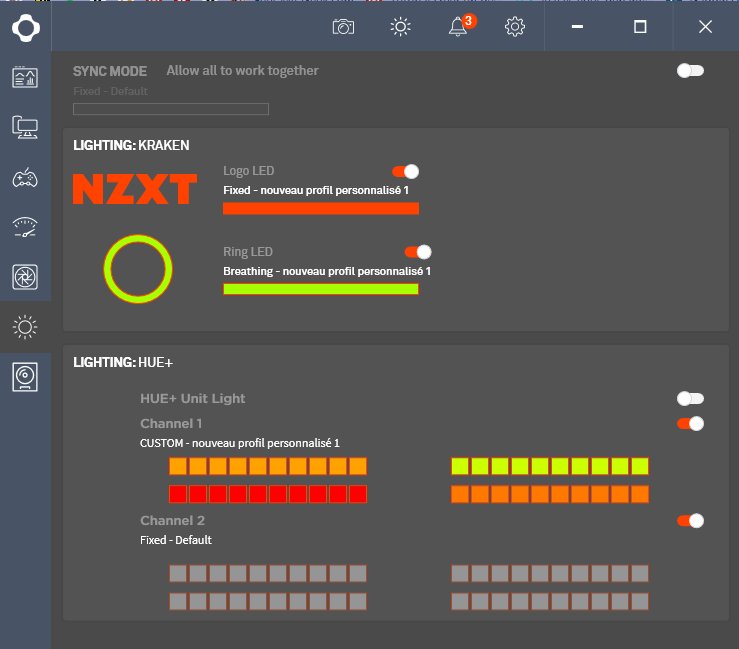Open the Tuning gauge sidebar icon
Viewport: 739px width, 649px height.
(25, 227)
